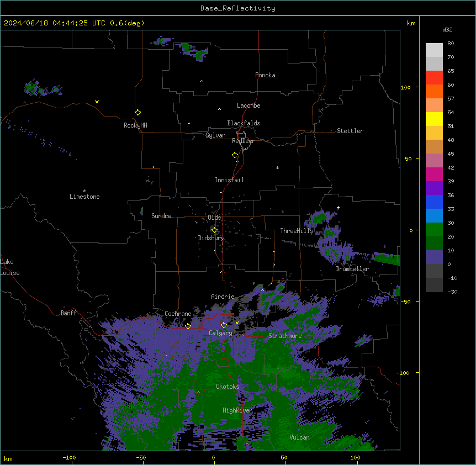Screen dimensions: 476x465
Task: Click the Base_Reflectivity title text
Action: click(x=238, y=8)
